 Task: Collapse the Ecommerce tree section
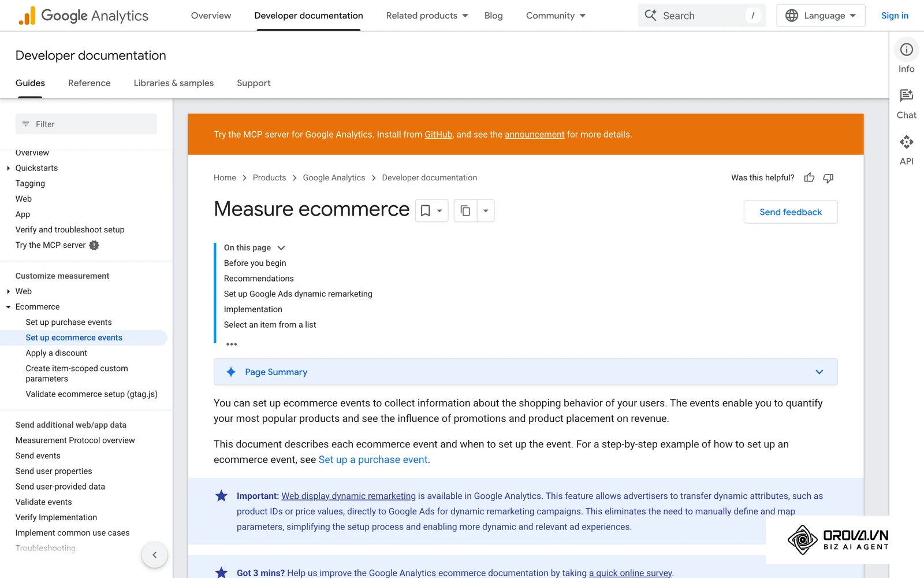[x=8, y=307]
